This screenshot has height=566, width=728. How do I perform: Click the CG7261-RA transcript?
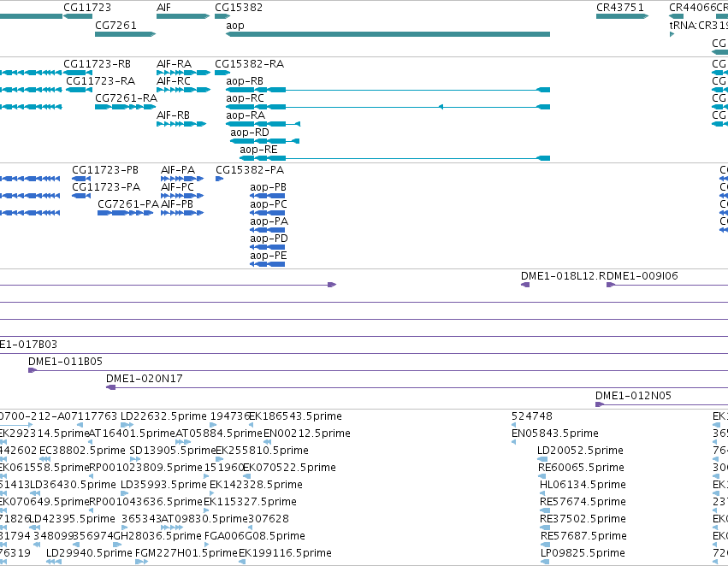coord(126,107)
